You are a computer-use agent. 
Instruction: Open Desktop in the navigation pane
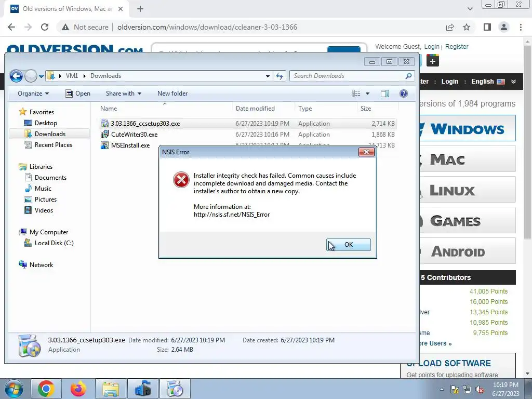46,123
